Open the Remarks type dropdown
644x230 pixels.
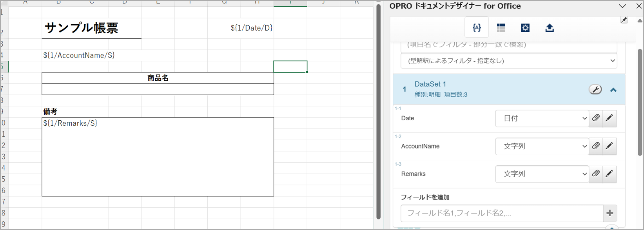click(542, 174)
